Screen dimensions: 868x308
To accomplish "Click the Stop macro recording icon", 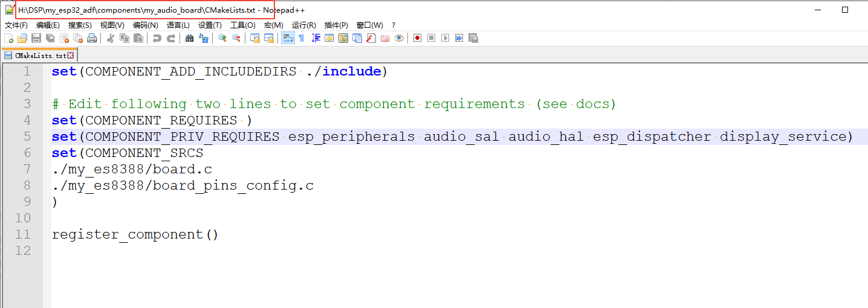I will click(432, 38).
